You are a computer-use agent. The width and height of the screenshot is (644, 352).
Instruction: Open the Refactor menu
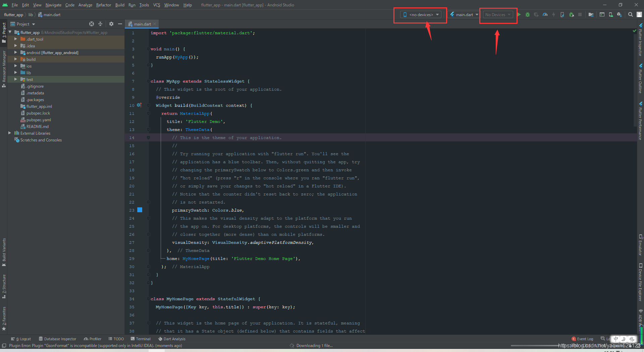click(103, 5)
